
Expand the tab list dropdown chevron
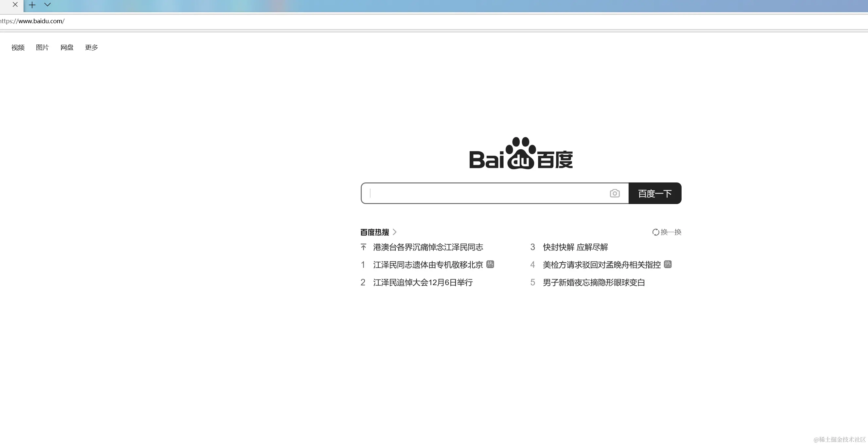point(47,5)
